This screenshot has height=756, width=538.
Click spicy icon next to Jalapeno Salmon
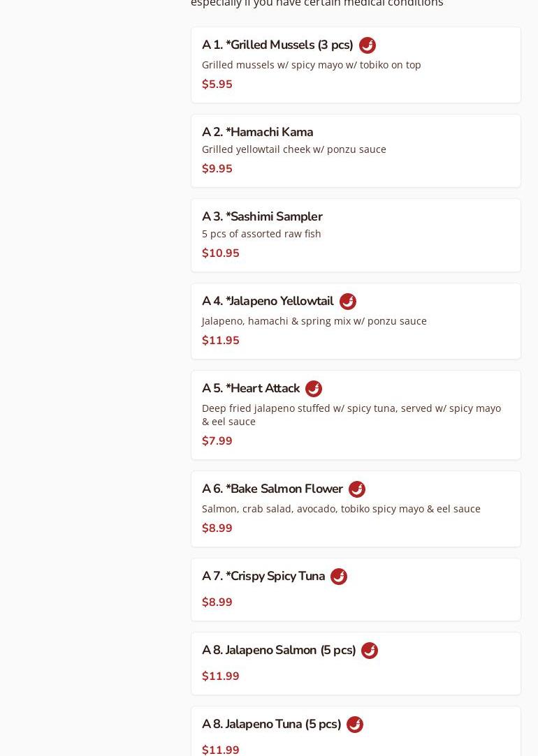click(369, 651)
